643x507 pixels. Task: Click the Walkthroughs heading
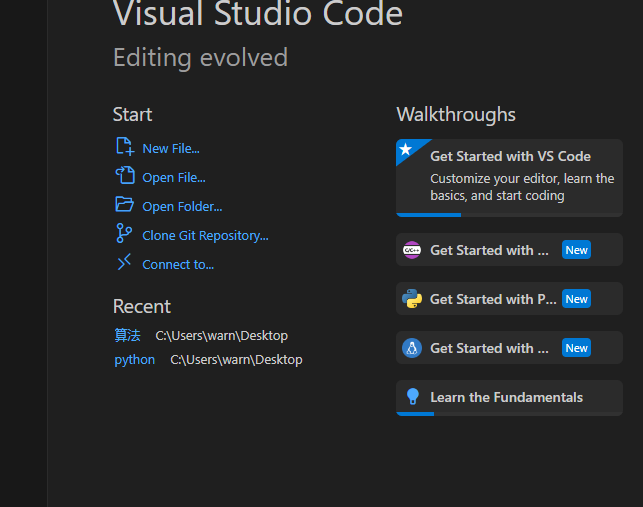(456, 114)
